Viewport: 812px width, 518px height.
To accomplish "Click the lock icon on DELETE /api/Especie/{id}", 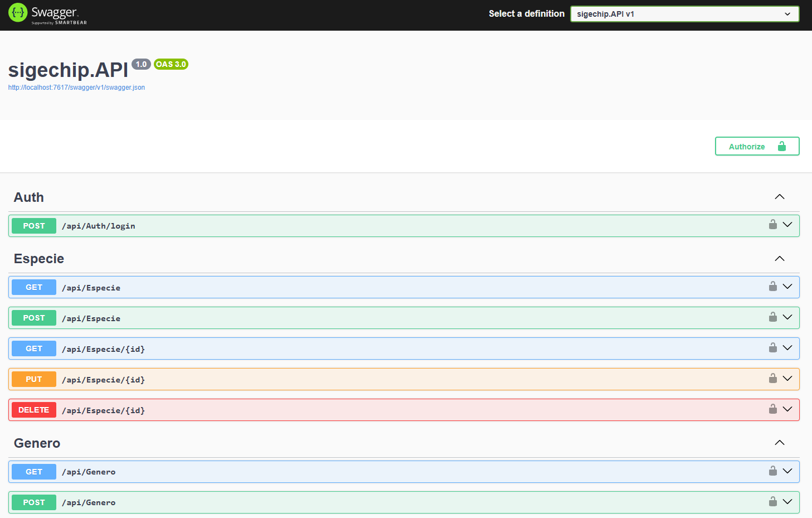I will point(773,409).
